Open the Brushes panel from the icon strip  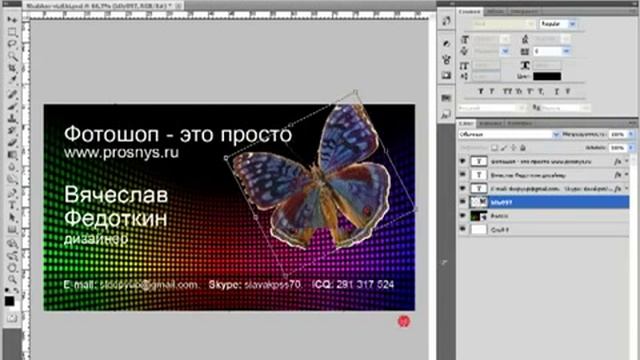coord(446,59)
